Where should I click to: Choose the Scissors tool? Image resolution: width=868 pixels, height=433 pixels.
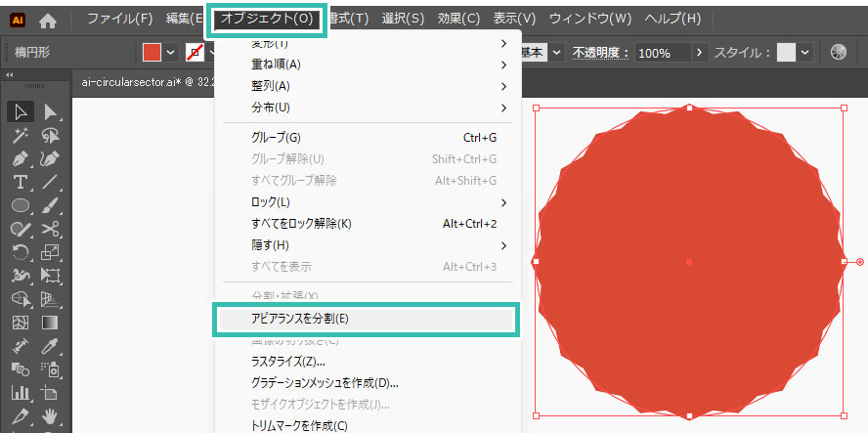pos(50,229)
